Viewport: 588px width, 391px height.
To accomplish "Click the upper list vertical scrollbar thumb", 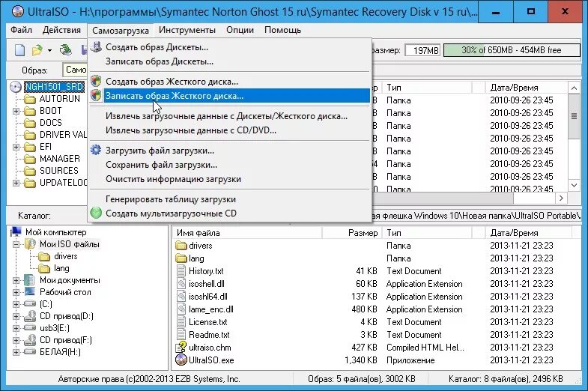I will point(574,116).
